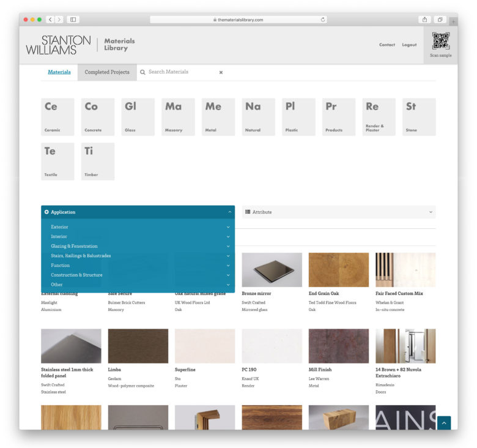
Task: Select the Products category tile
Action: 339,117
